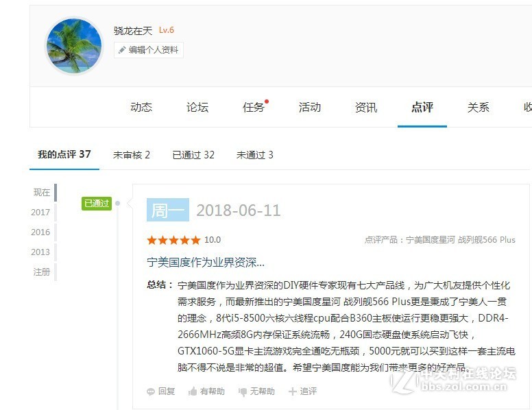532x410 pixels.
Task: Click the 回复 speech bubble icon
Action: pos(150,391)
